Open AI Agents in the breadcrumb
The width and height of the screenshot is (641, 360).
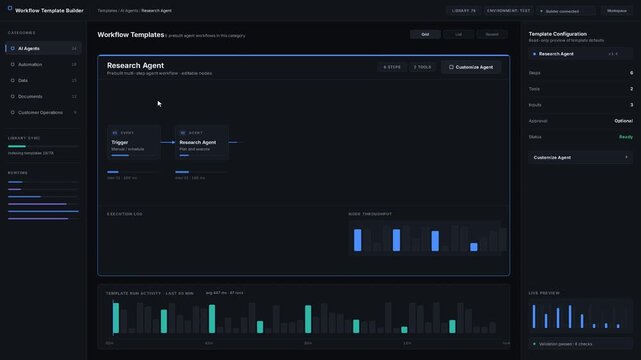tap(129, 11)
